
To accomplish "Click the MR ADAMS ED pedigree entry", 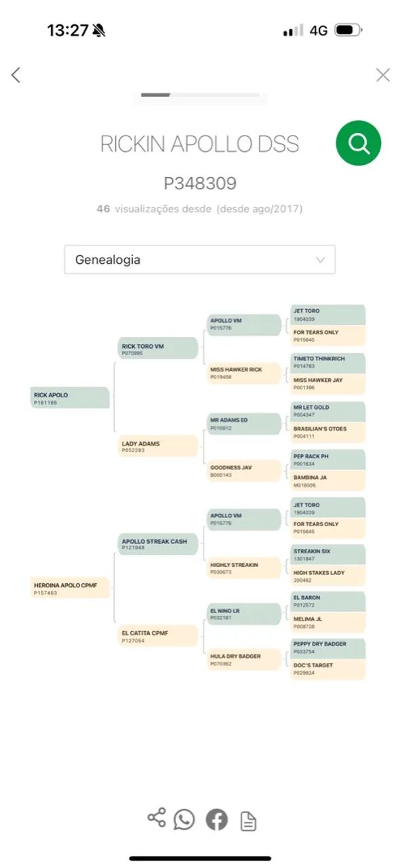I will click(244, 424).
